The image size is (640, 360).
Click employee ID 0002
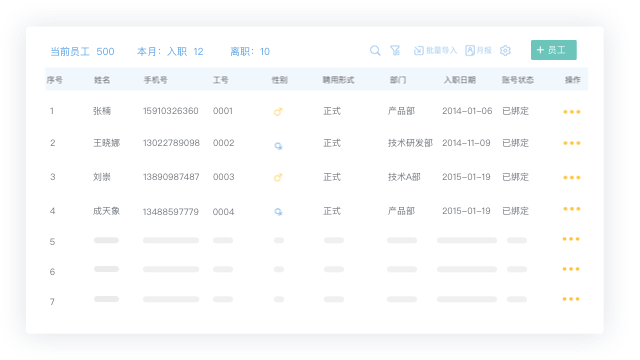click(224, 143)
